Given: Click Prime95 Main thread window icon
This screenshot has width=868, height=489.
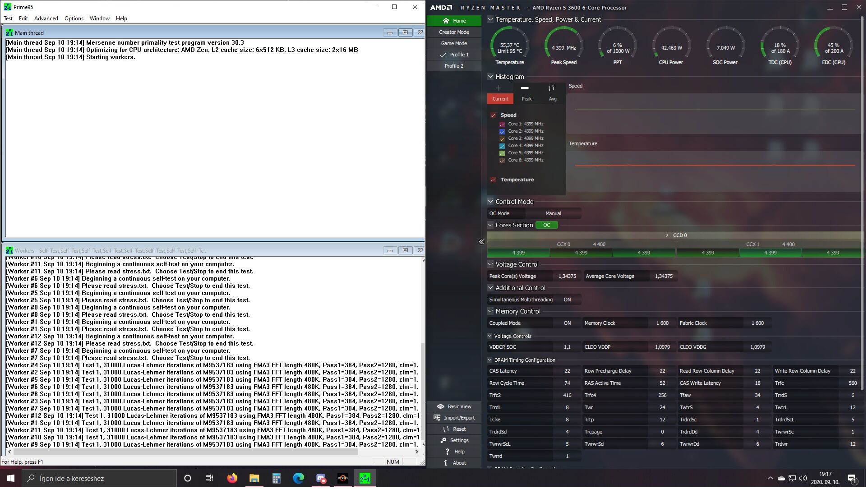Looking at the screenshot, I should (9, 32).
